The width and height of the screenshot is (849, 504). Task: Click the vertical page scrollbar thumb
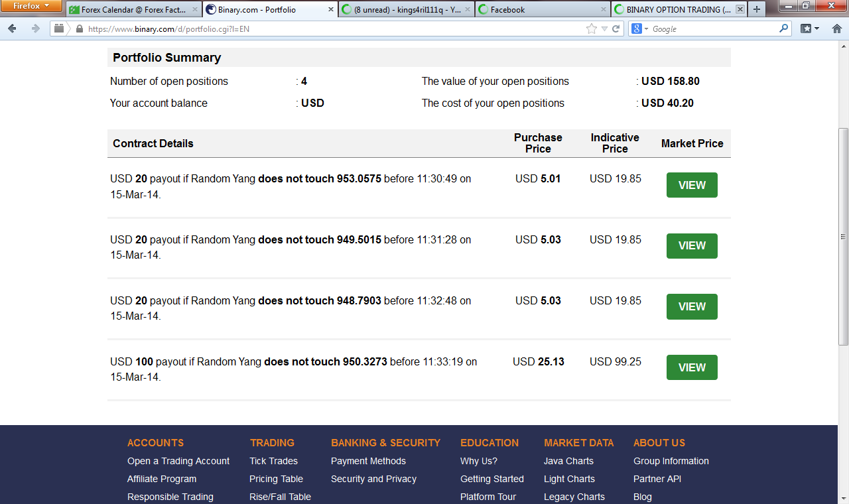pos(843,236)
